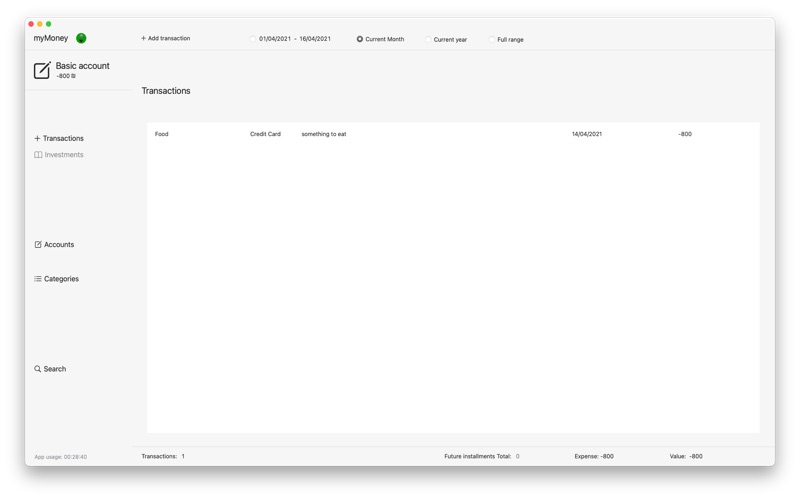
Task: Open the Accounts sidebar item
Action: (54, 244)
